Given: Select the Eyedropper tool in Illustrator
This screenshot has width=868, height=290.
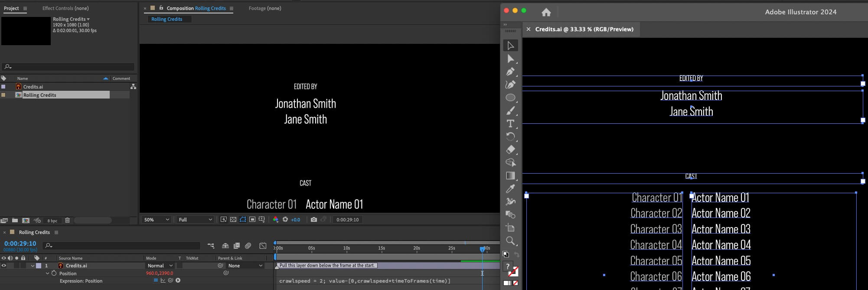Looking at the screenshot, I should coord(510,188).
